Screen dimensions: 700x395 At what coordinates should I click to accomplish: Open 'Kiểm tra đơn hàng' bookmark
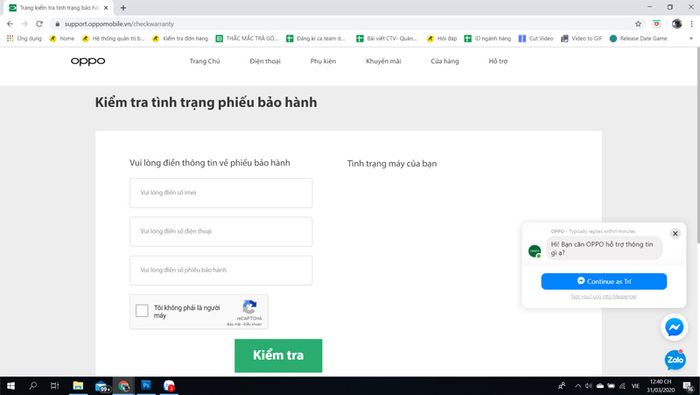[180, 38]
